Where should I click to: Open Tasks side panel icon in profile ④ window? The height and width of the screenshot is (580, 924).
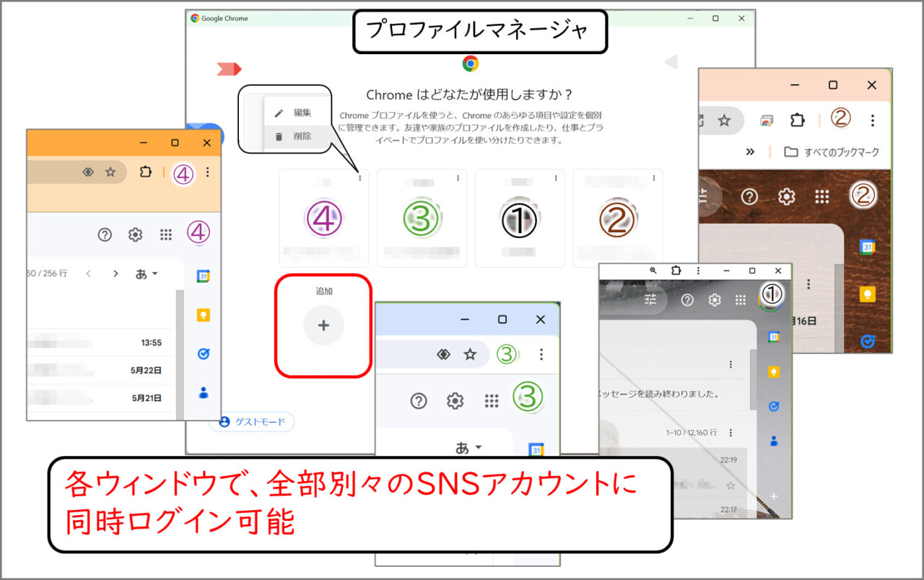[x=204, y=354]
